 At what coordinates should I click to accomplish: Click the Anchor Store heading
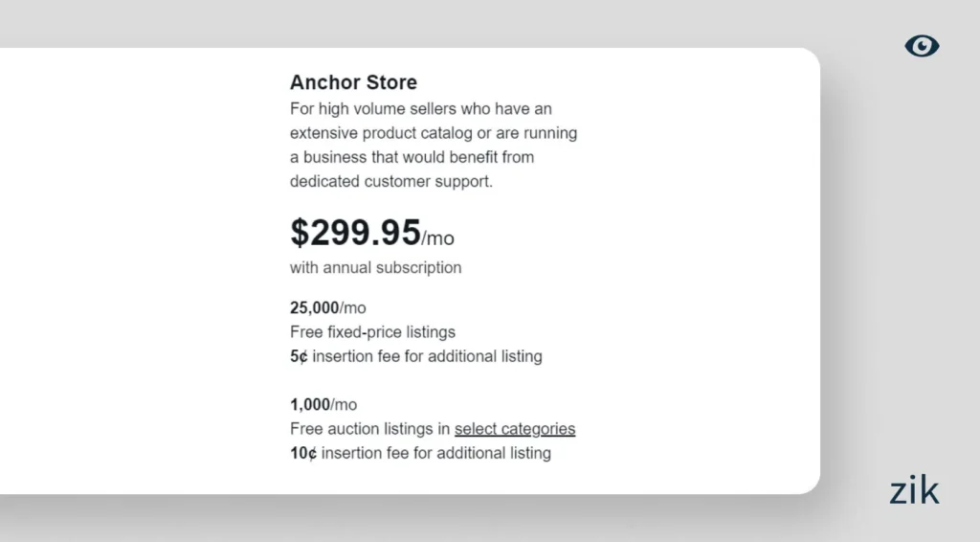coord(353,82)
